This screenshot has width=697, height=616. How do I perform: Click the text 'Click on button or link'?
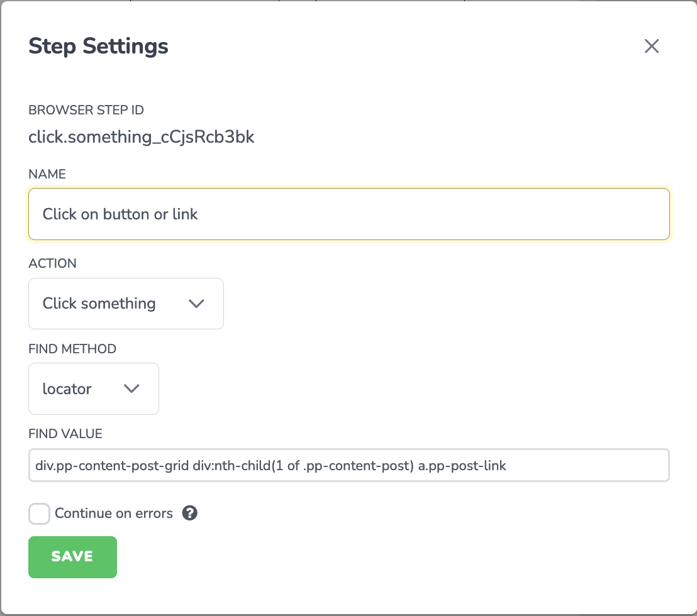point(120,214)
